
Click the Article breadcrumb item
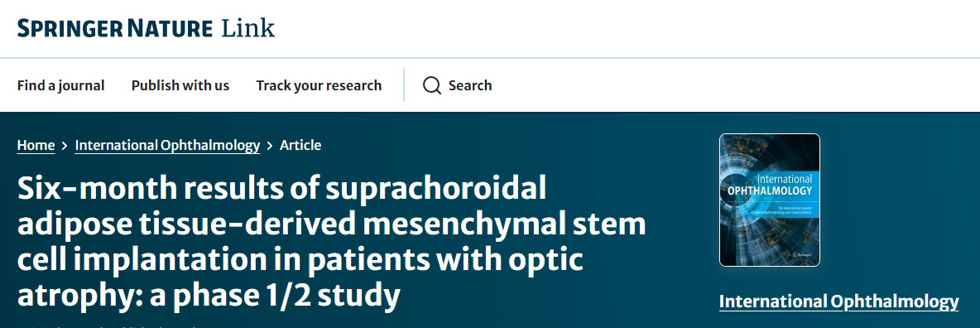tap(300, 145)
